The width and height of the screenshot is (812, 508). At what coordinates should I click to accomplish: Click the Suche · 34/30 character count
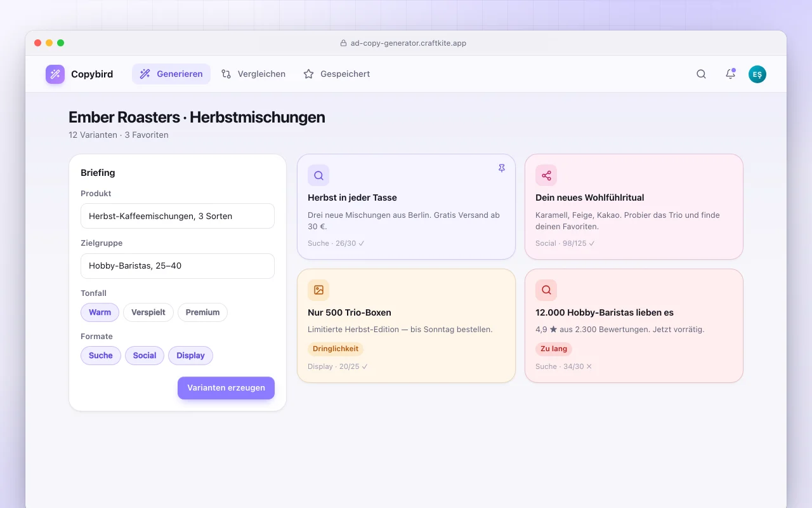[564, 366]
